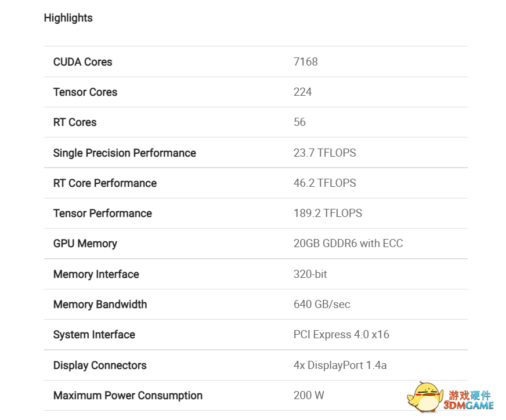Click the 3DMGAME watermark text
Screen dimensions: 506x420
pyautogui.click(x=470, y=405)
